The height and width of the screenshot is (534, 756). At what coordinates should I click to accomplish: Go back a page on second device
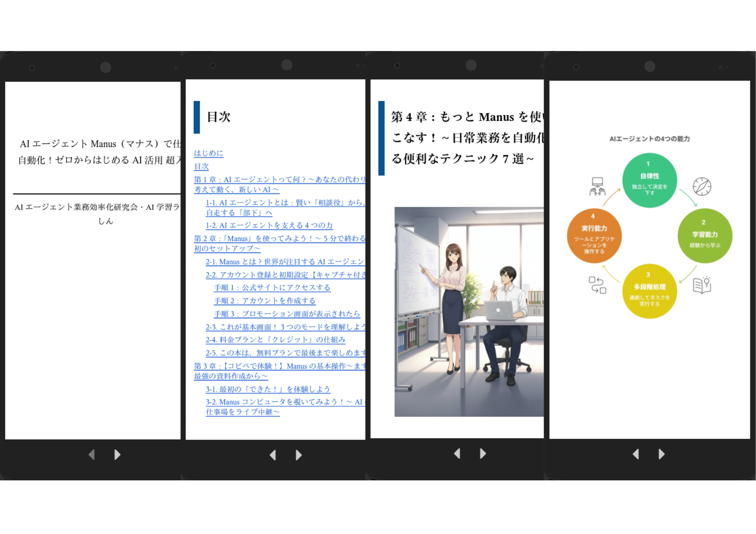click(273, 455)
